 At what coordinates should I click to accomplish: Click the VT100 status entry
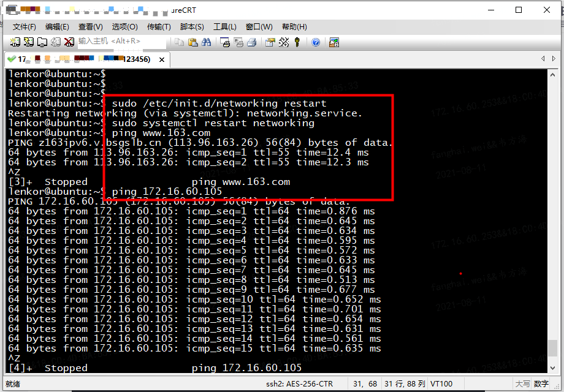(x=441, y=384)
